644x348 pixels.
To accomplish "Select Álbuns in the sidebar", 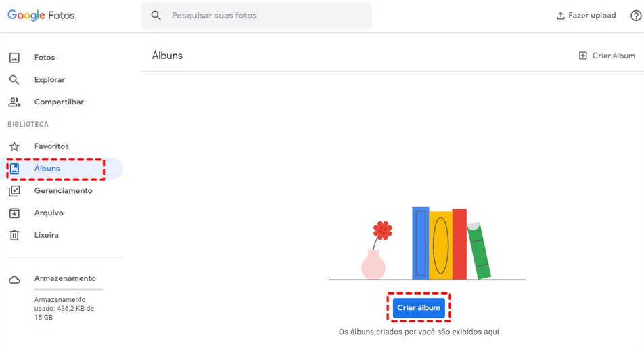I will pos(47,169).
